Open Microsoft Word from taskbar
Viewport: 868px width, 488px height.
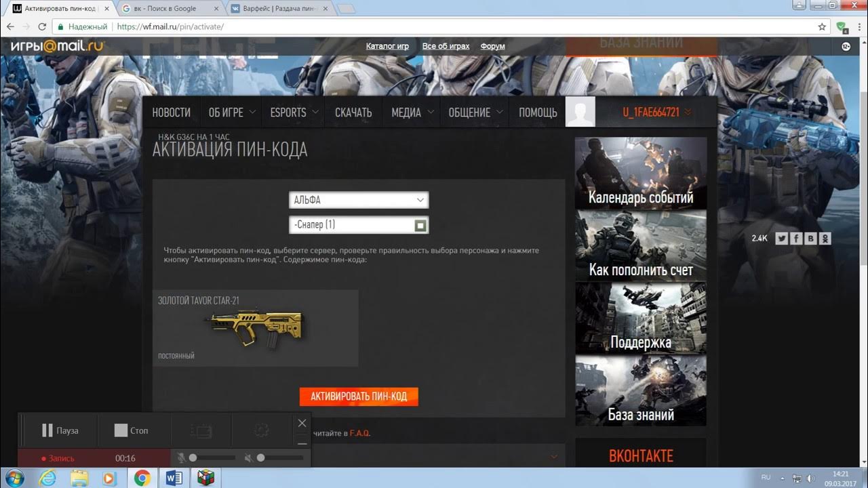tap(174, 478)
